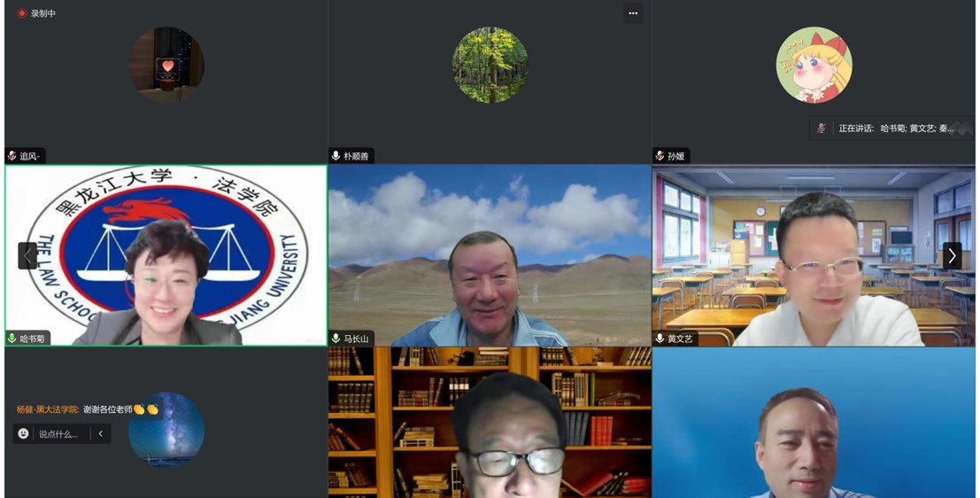
Task: Click the muted mic icon beside 孙媛
Action: tap(660, 156)
